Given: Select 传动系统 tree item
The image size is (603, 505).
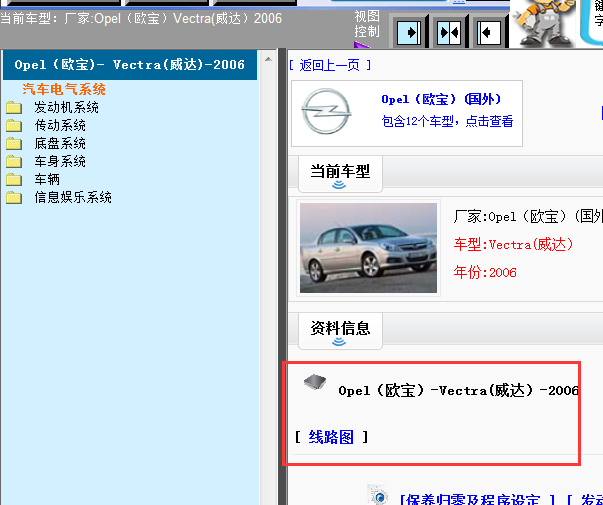Looking at the screenshot, I should click(60, 126).
